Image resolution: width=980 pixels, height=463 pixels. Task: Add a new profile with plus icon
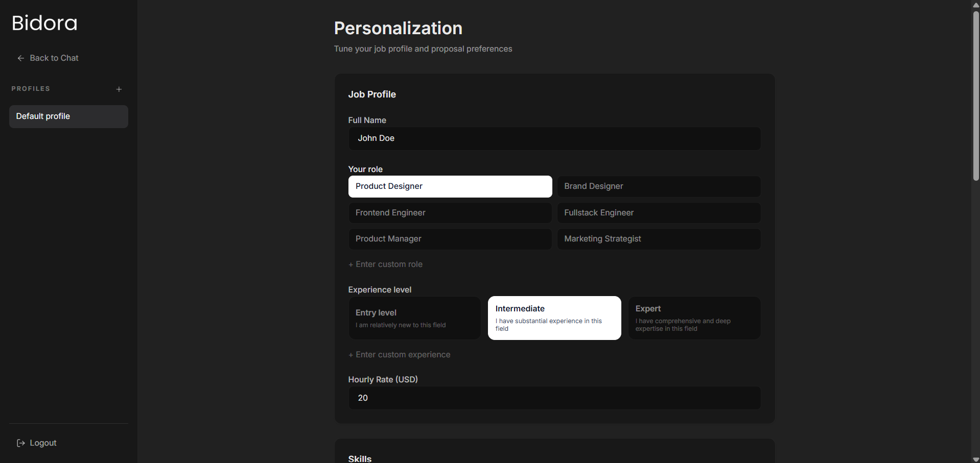coord(119,89)
